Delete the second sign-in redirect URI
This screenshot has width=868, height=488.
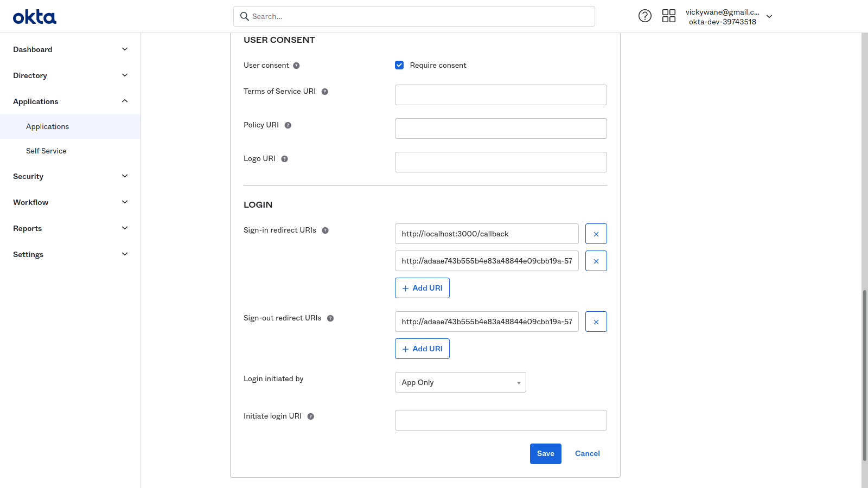click(x=596, y=261)
